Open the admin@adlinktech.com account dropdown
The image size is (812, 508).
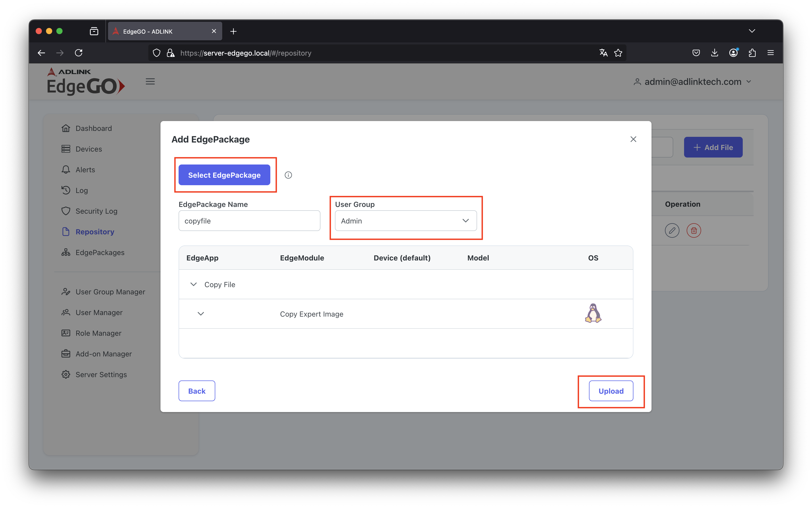click(693, 82)
